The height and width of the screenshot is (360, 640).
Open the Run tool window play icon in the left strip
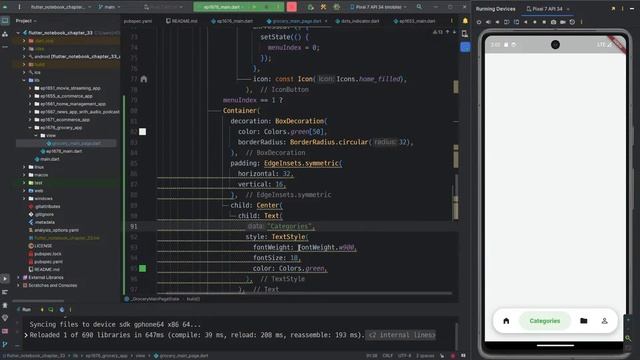[5, 279]
